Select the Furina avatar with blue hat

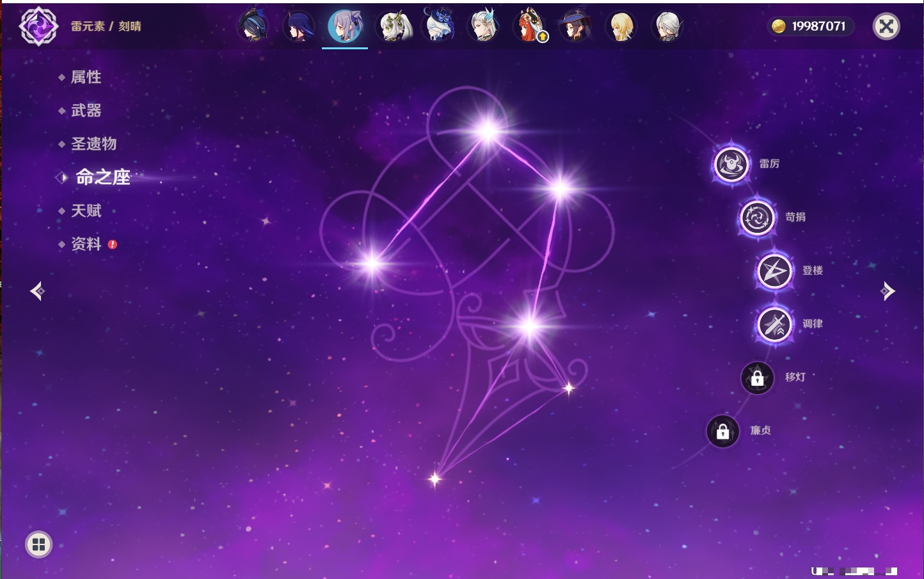(x=439, y=26)
